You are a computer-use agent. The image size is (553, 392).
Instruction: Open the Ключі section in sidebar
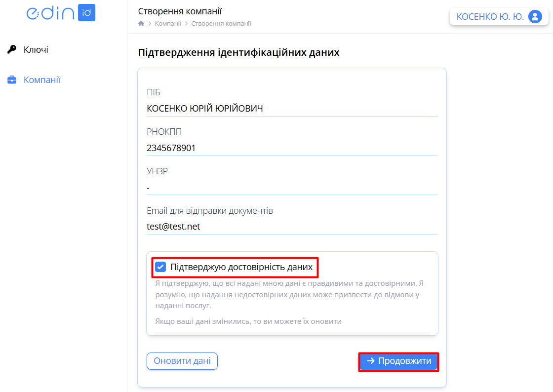[x=36, y=49]
